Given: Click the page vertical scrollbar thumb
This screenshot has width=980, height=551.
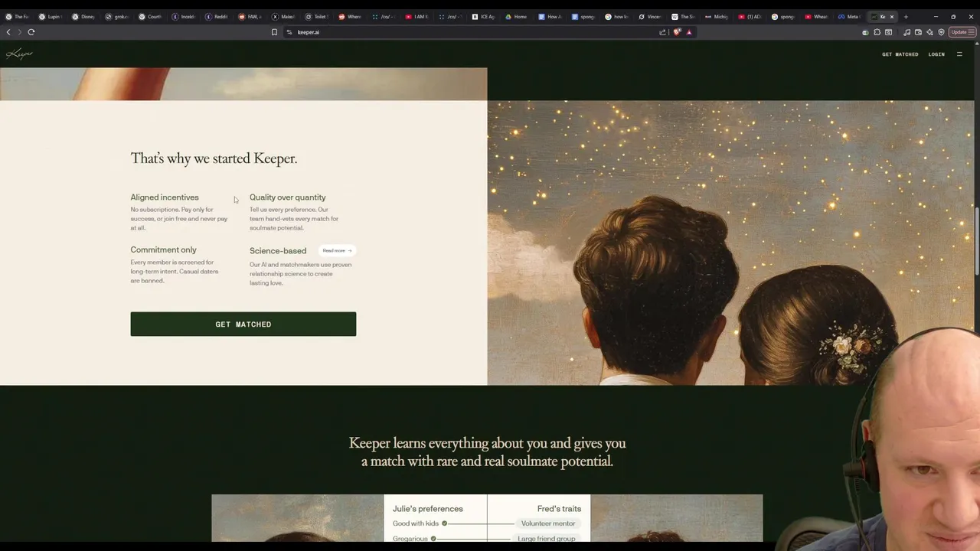Looking at the screenshot, I should coord(977,240).
